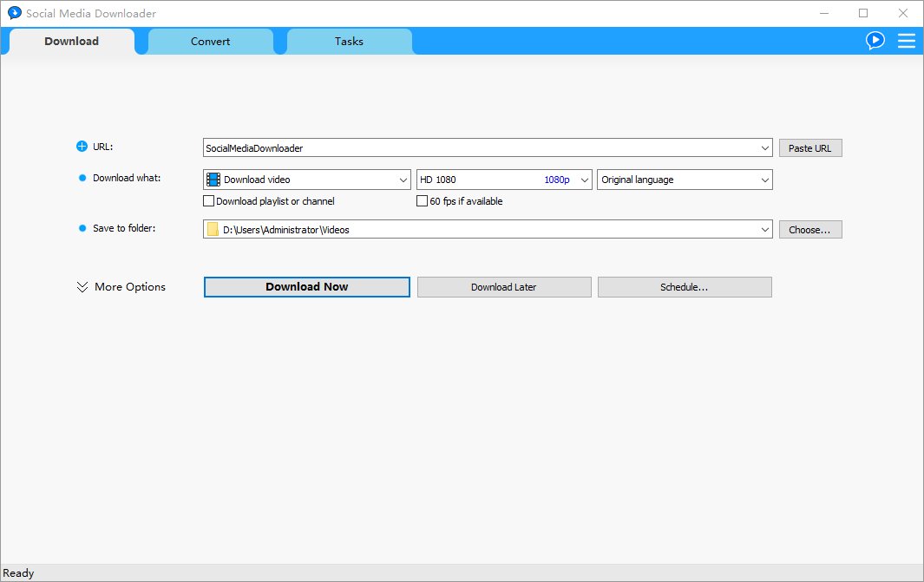The height and width of the screenshot is (582, 924).
Task: Open the Download video type dropdown
Action: click(x=307, y=180)
